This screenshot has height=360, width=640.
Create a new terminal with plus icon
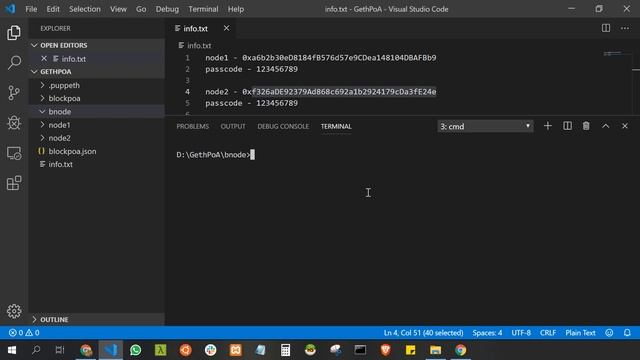548,126
